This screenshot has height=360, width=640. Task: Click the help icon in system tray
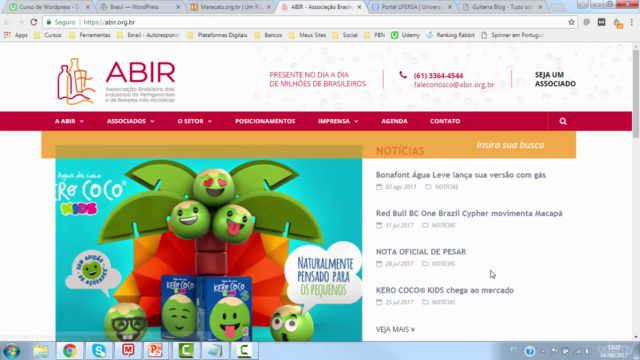530,351
